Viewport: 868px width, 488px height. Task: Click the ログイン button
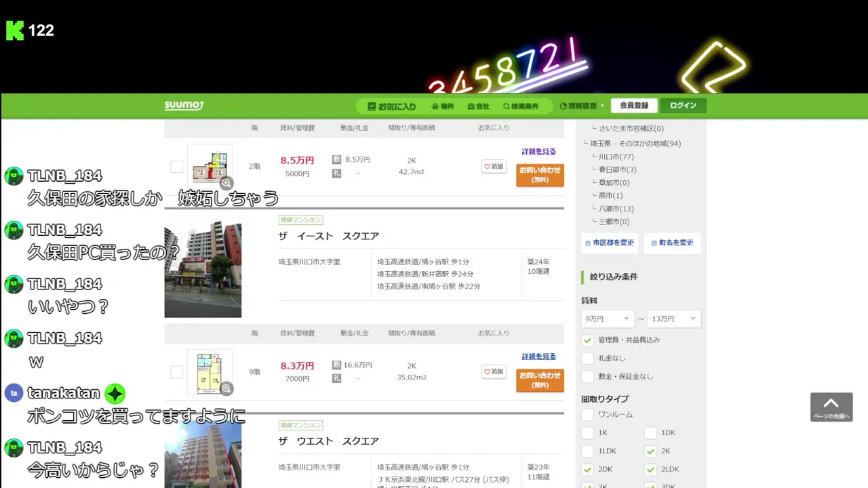(684, 106)
